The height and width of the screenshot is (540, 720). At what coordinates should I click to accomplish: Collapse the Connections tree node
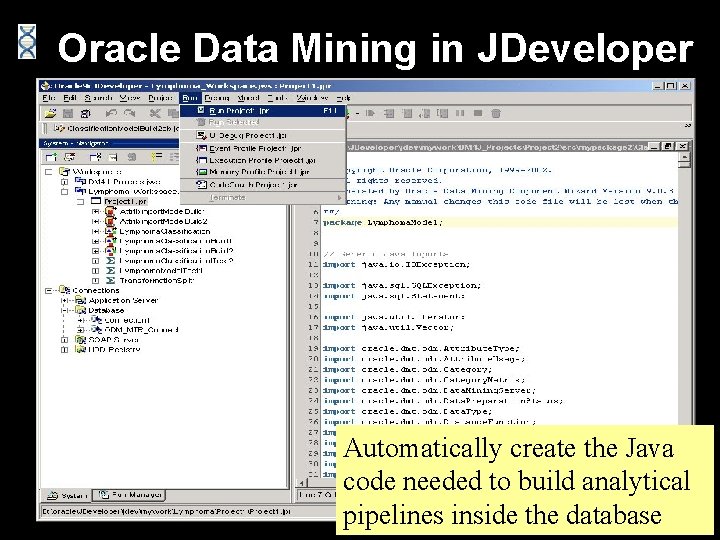(x=49, y=290)
